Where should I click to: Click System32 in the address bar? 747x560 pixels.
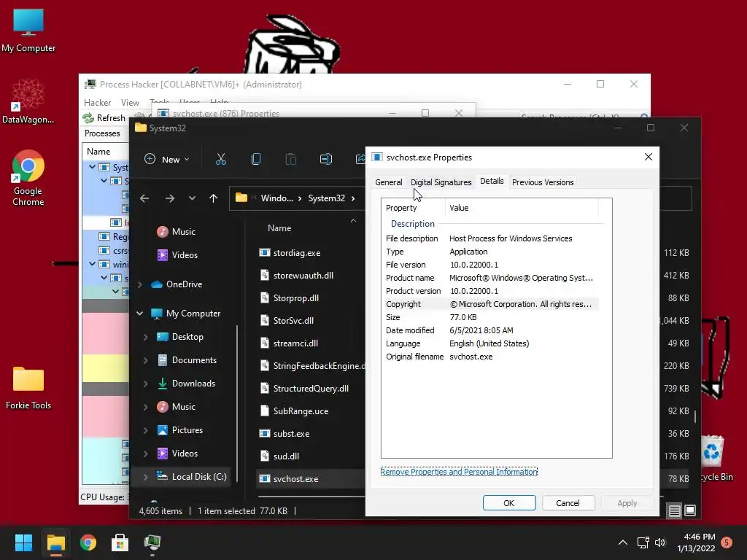coord(326,198)
